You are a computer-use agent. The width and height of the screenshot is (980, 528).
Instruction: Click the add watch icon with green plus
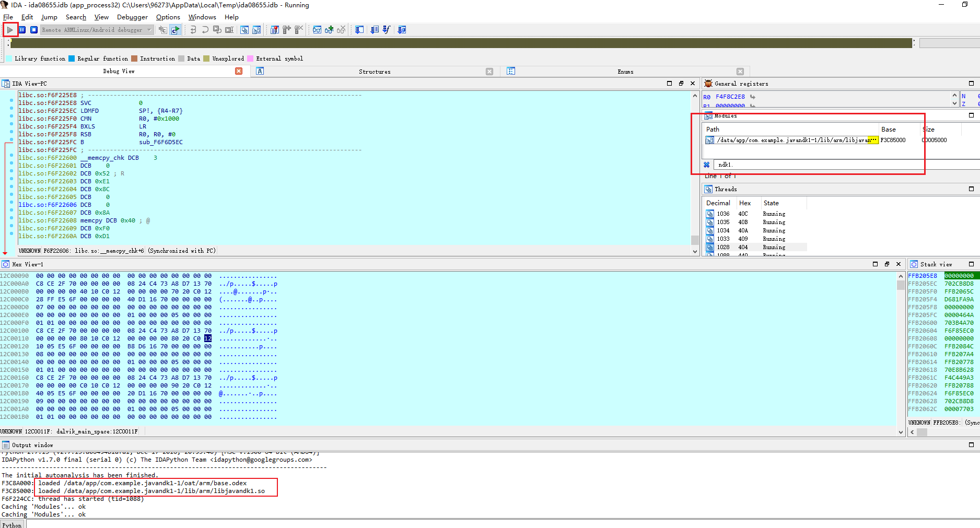329,30
